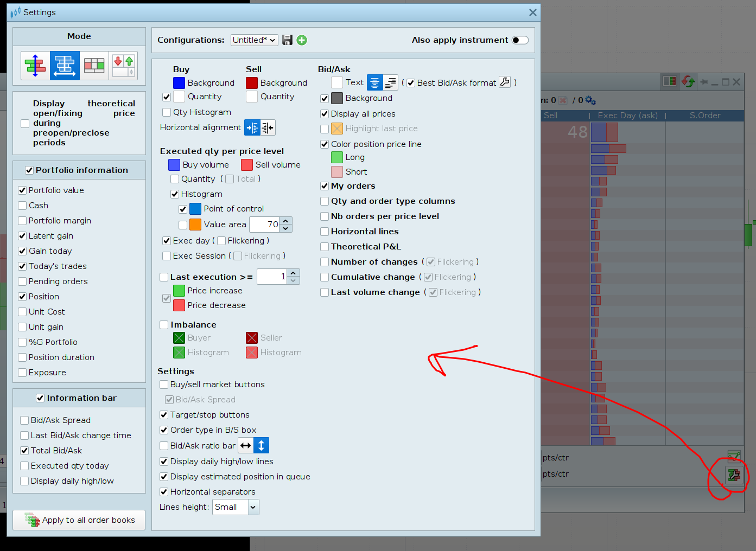756x551 pixels.
Task: Click Last execution value field
Action: click(272, 277)
